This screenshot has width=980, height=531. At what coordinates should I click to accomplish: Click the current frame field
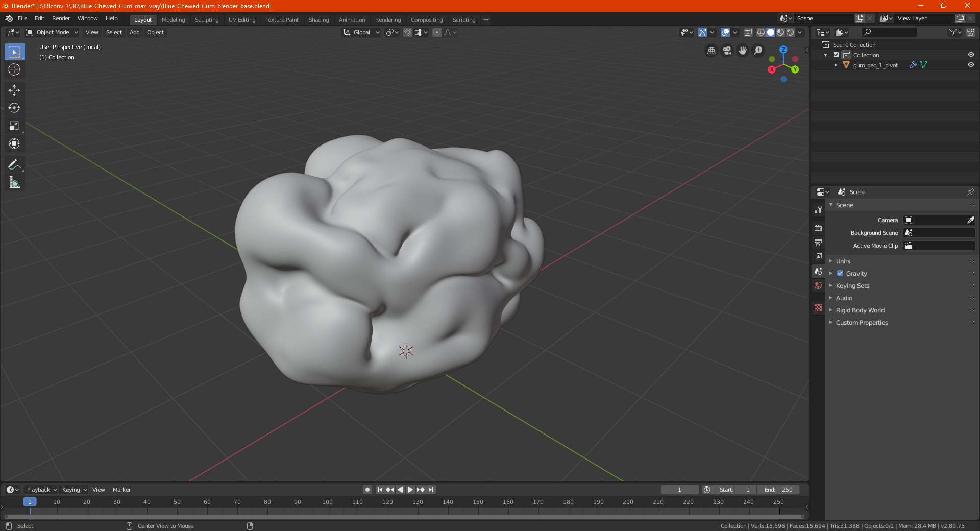coord(679,490)
